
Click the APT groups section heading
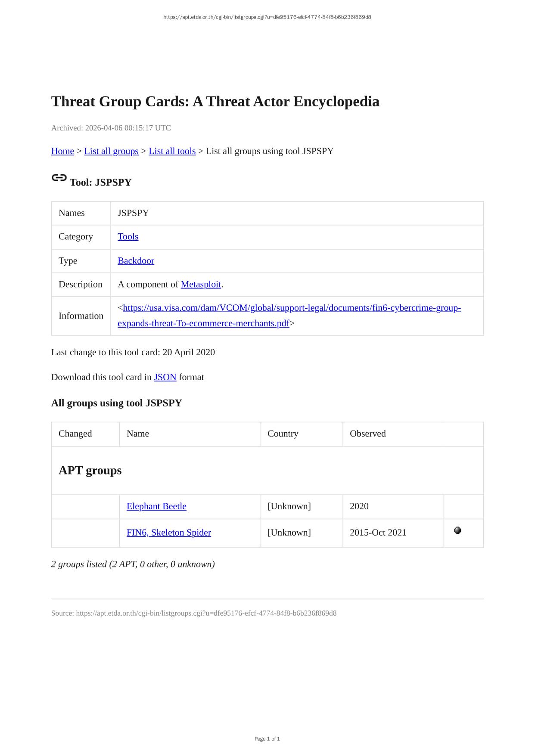pos(90,470)
